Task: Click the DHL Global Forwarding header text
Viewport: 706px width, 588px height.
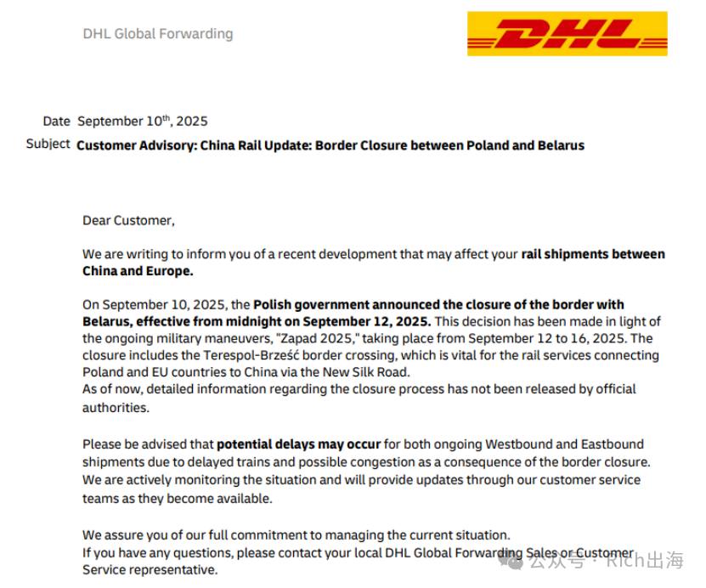Action: coord(158,34)
